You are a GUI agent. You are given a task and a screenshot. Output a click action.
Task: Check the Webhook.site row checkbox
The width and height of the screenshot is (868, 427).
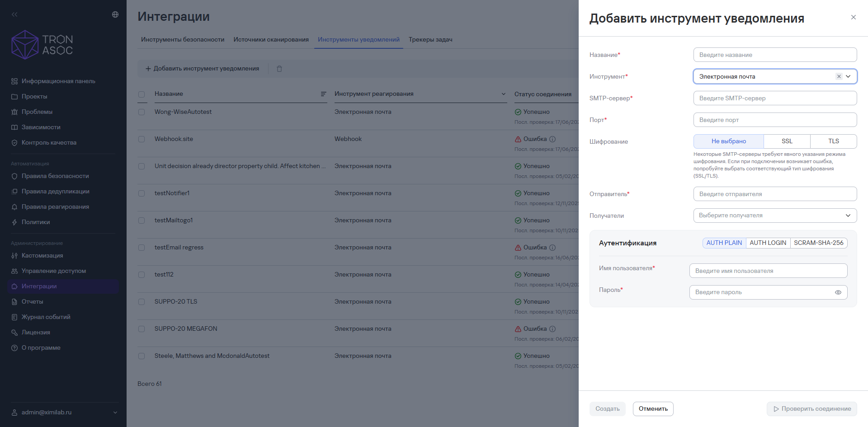[142, 139]
